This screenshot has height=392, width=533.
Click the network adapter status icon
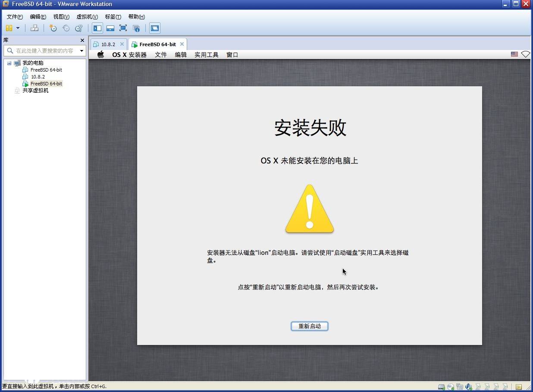459,387
